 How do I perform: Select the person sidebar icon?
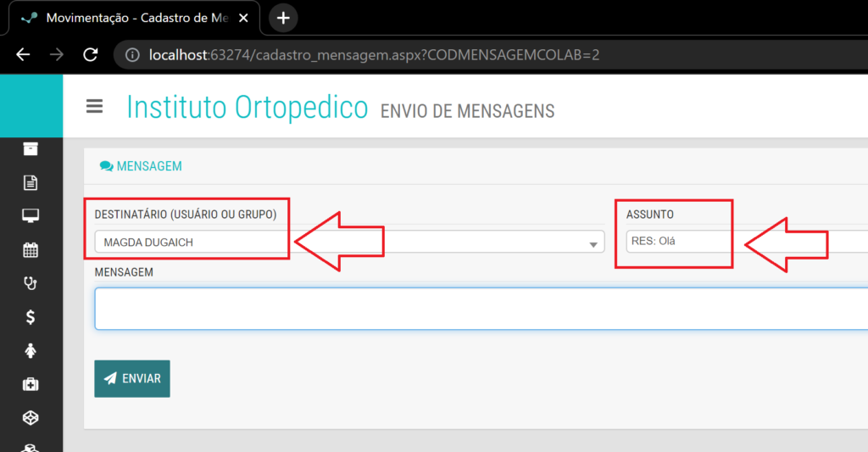click(31, 350)
